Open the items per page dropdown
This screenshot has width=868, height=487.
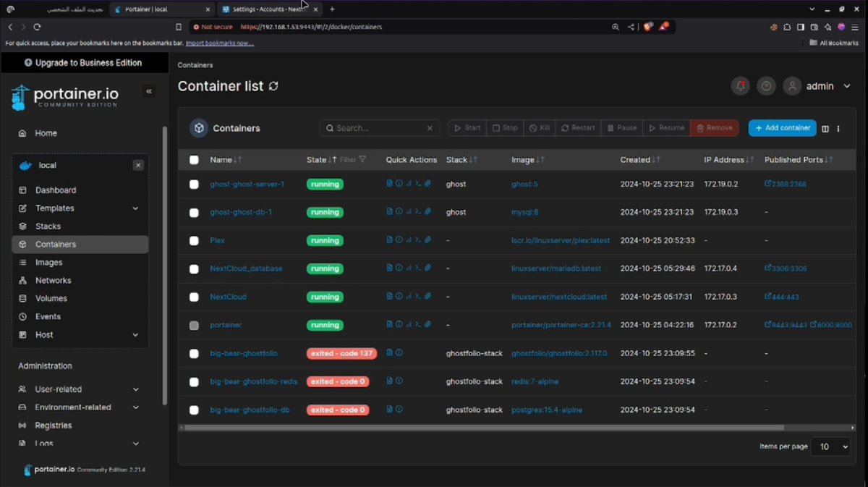[830, 446]
